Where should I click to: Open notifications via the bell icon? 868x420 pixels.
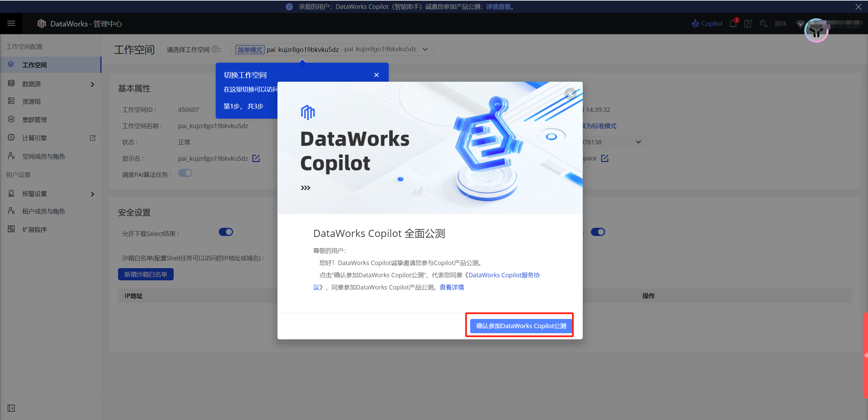pyautogui.click(x=732, y=23)
